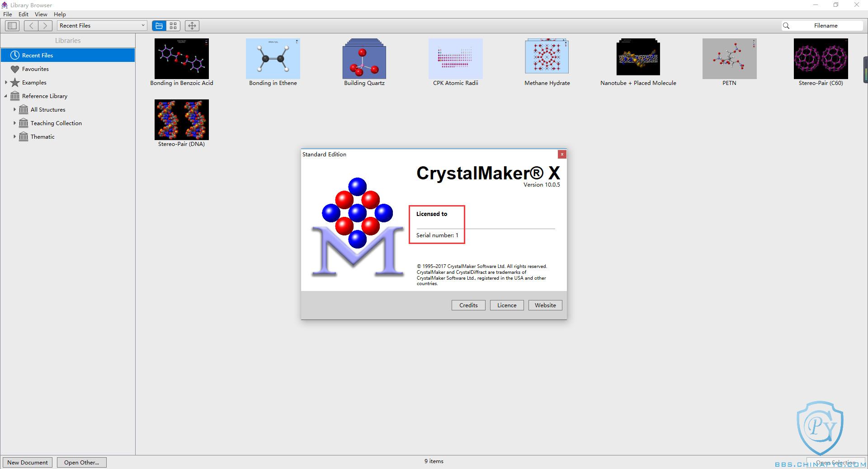Click the Credits button
The width and height of the screenshot is (868, 469).
(468, 305)
